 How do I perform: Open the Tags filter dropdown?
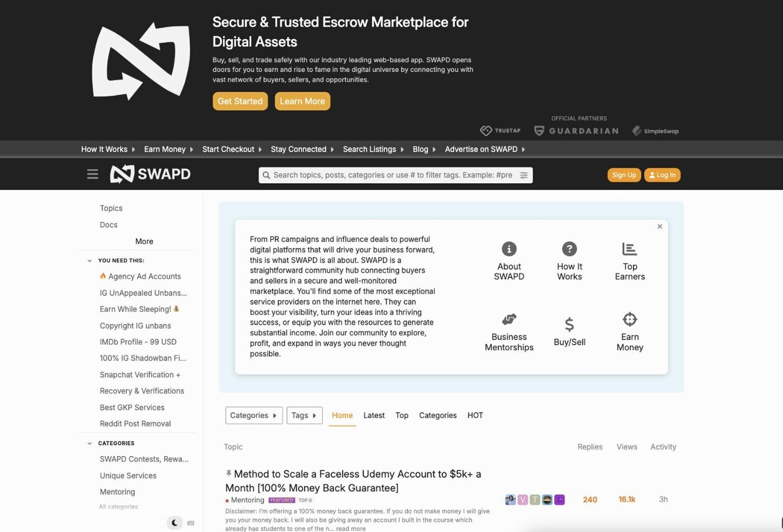coord(304,415)
